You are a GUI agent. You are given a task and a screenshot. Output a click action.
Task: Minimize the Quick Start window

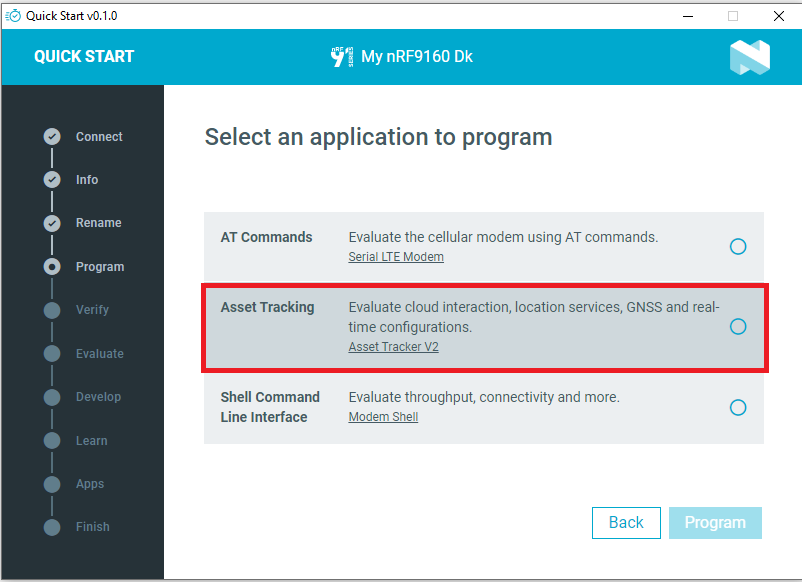(688, 16)
